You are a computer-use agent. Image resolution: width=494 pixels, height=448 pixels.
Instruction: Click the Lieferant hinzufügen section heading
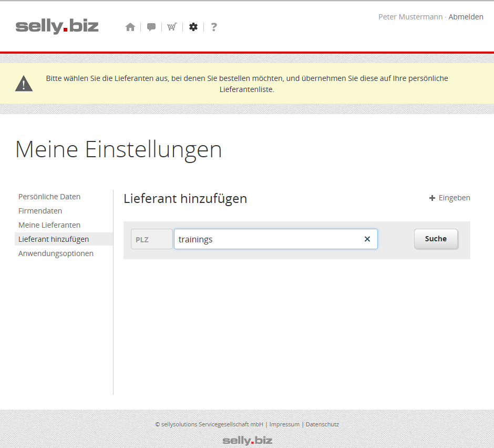click(185, 199)
